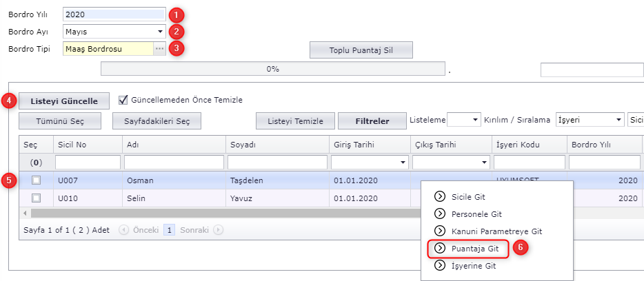Toggle Güncellemeden Önce Temizle checkbox
The height and width of the screenshot is (281, 644).
[x=123, y=100]
